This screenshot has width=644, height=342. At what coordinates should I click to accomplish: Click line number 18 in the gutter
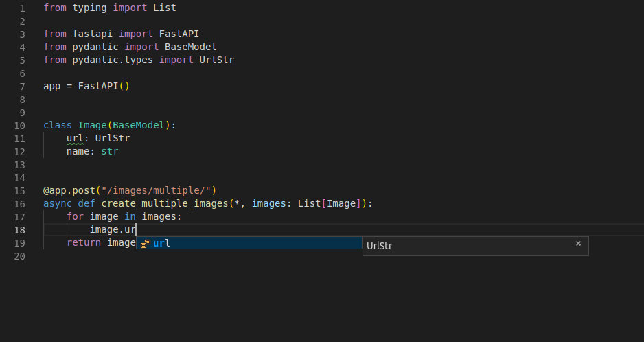click(19, 230)
